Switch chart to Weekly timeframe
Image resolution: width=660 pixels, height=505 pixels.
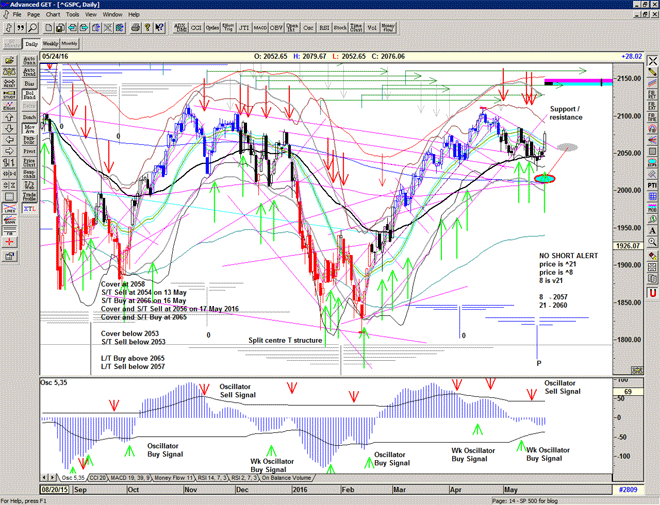coord(50,44)
